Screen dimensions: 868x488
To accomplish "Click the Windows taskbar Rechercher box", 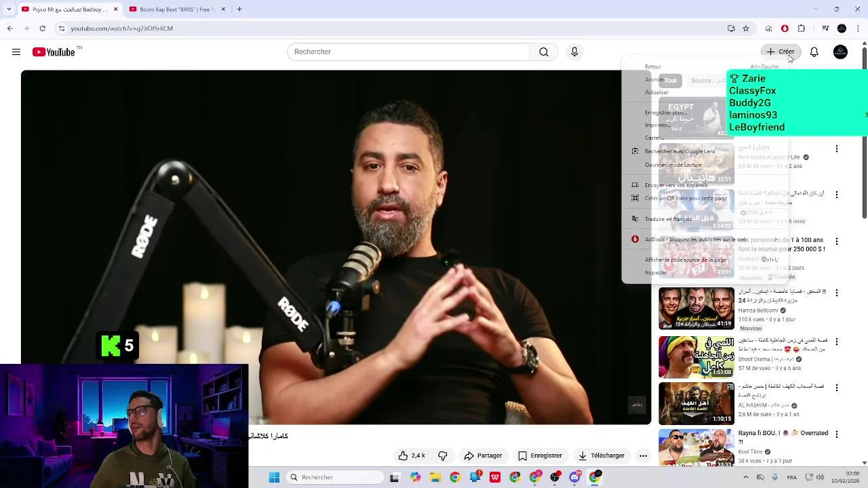I will (334, 477).
